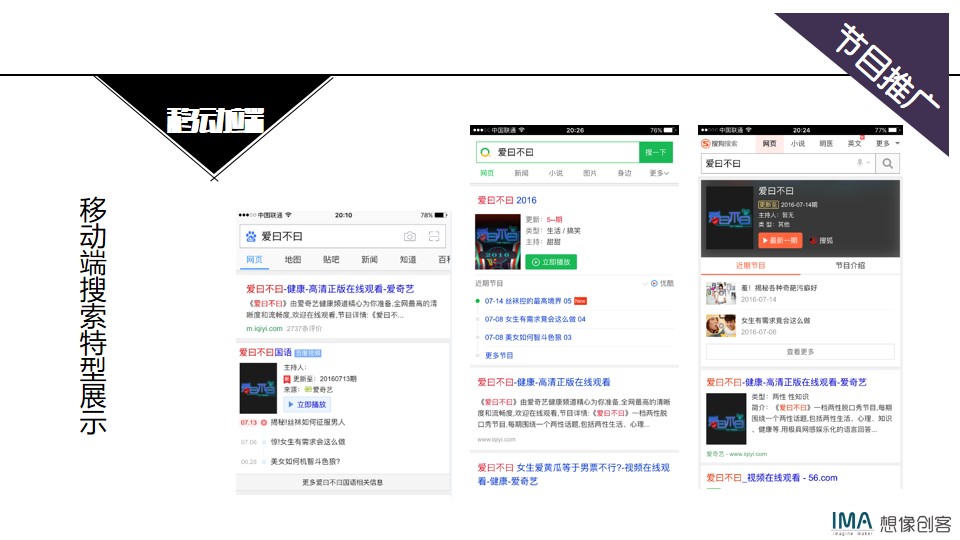
Task: Switch to 360 search 身边 tab
Action: (x=624, y=173)
